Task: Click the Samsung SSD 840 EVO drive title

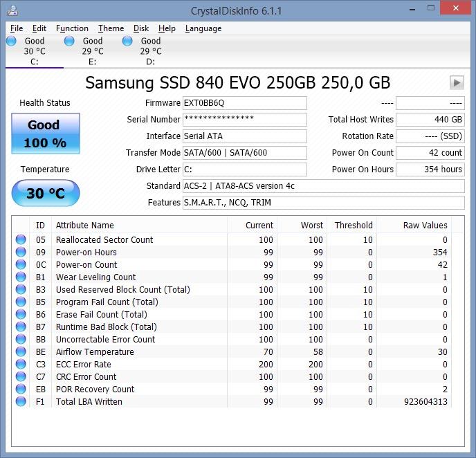Action: tap(238, 82)
